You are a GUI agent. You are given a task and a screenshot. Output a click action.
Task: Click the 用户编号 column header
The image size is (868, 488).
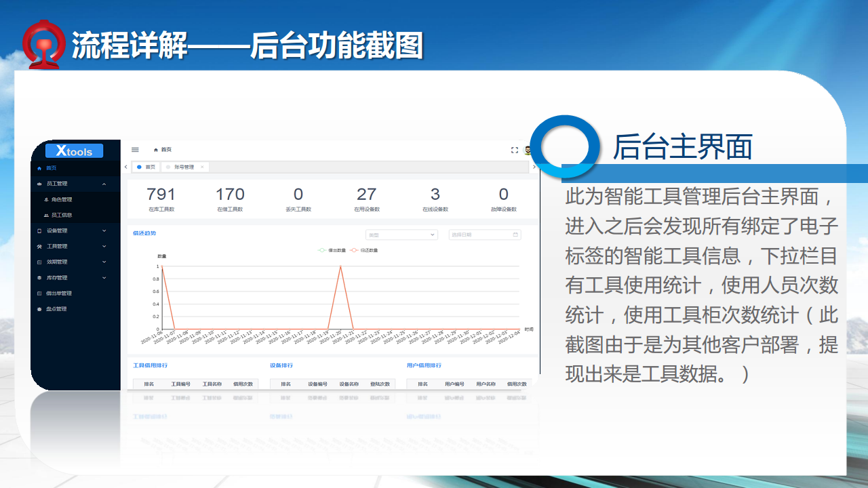pos(454,384)
